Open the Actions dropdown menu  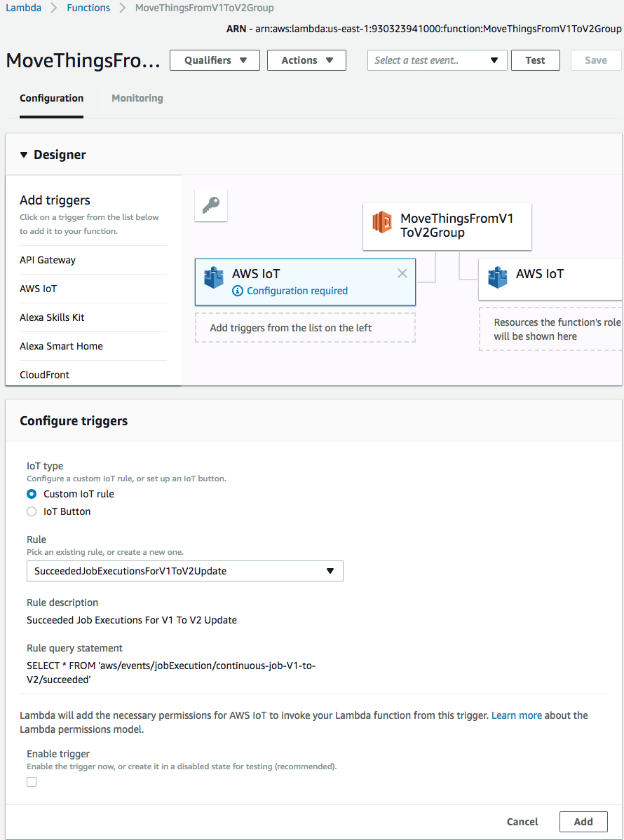(x=306, y=60)
